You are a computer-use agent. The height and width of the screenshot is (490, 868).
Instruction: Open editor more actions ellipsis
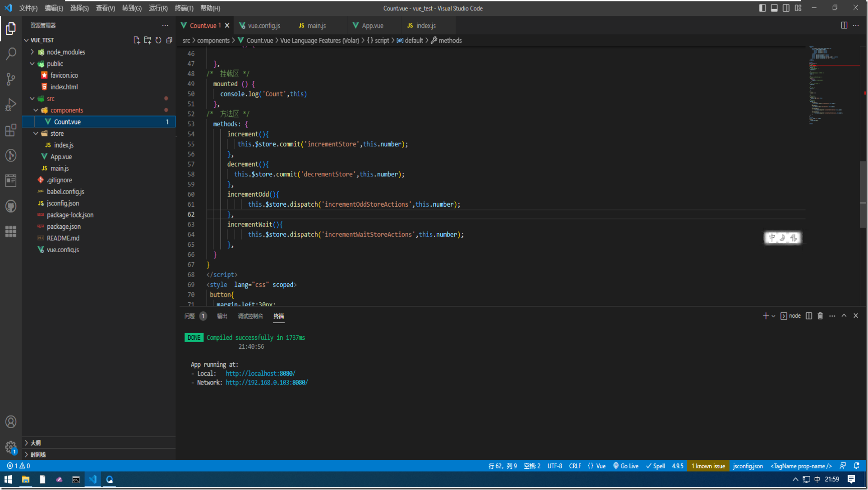coord(856,25)
